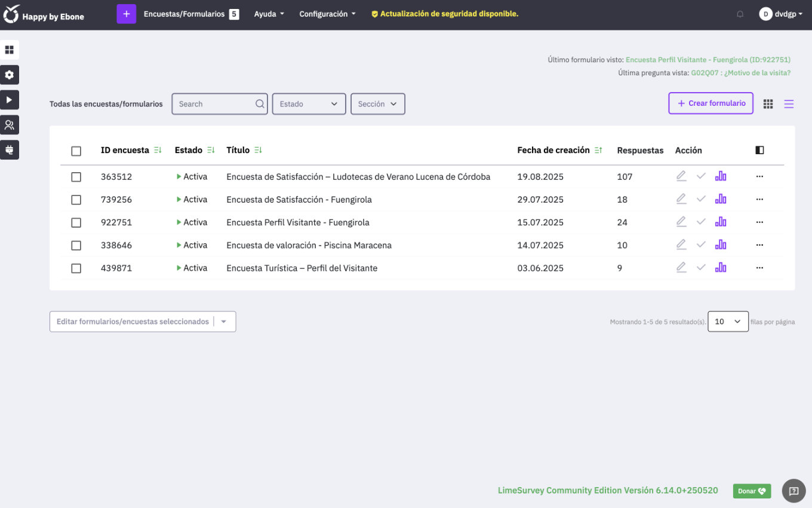Select the checkbox for survey 922751
The image size is (812, 508).
tap(76, 222)
